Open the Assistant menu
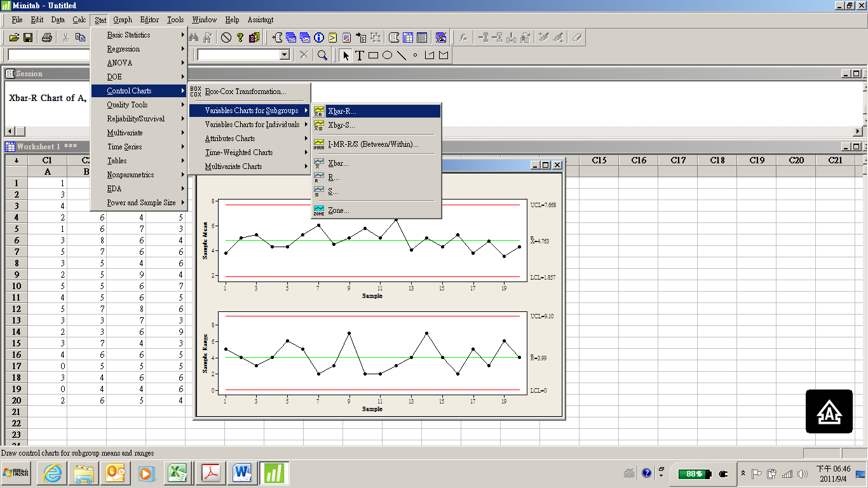Image resolution: width=868 pixels, height=488 pixels. pos(261,20)
